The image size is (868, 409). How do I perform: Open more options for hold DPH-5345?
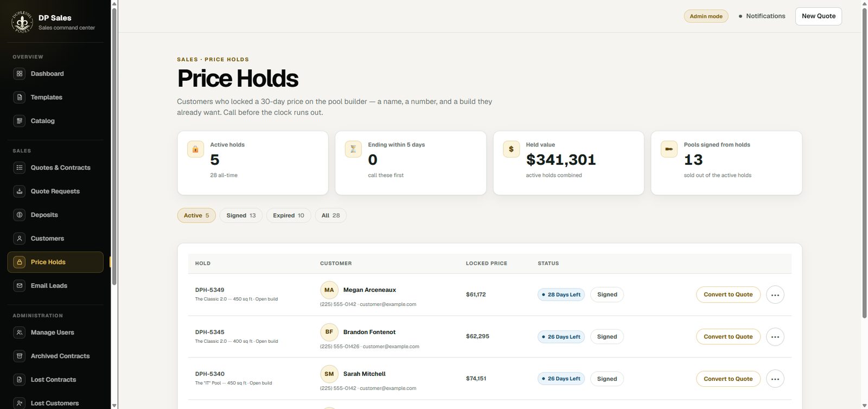(775, 337)
